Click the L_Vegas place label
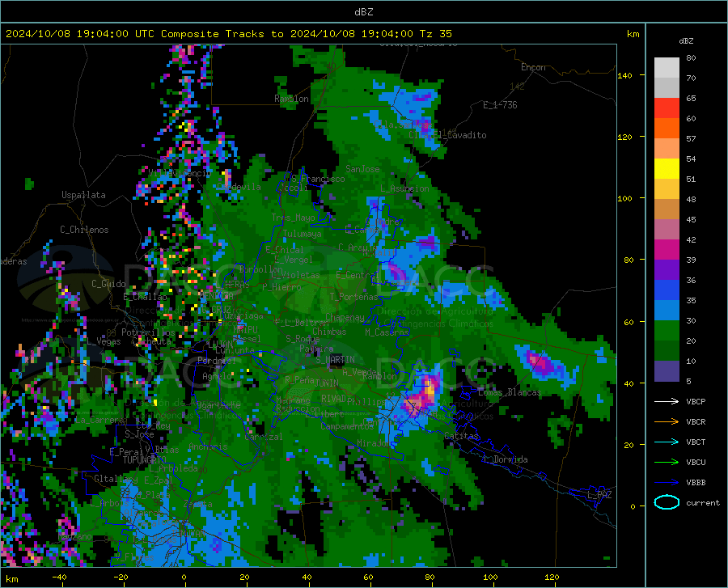The width and height of the screenshot is (728, 588). 103,341
